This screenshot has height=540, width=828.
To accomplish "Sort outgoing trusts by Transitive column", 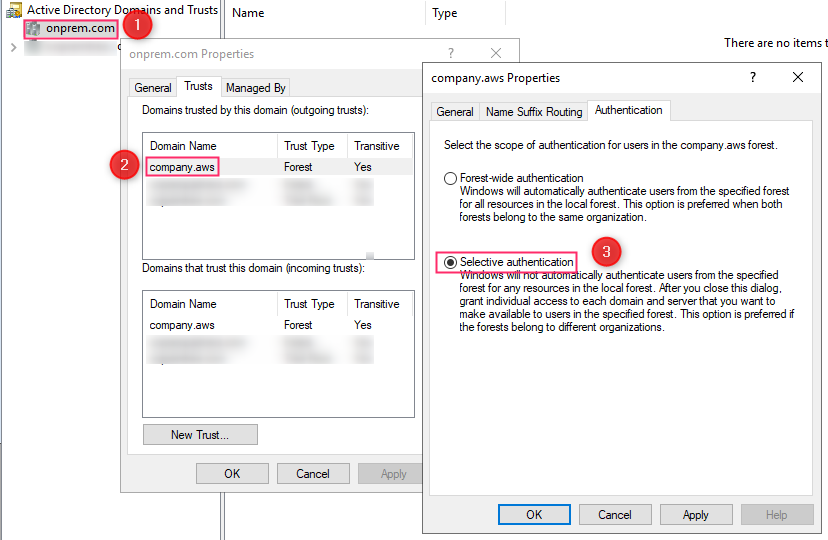I will pos(380,146).
